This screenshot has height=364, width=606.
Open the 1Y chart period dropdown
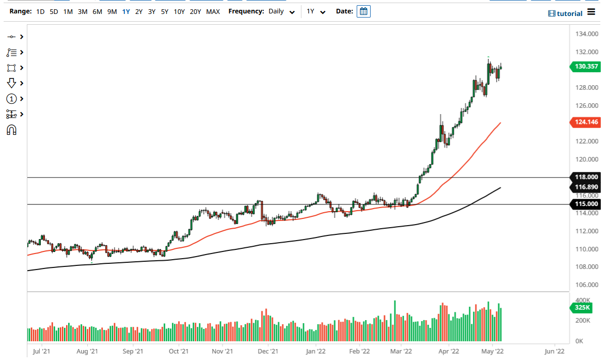click(315, 11)
